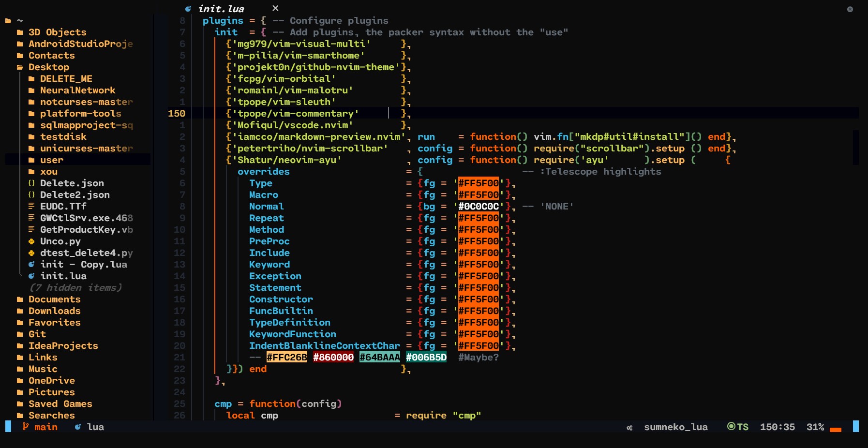
Task: Collapse the open Desktop folder icon
Action: click(20, 67)
